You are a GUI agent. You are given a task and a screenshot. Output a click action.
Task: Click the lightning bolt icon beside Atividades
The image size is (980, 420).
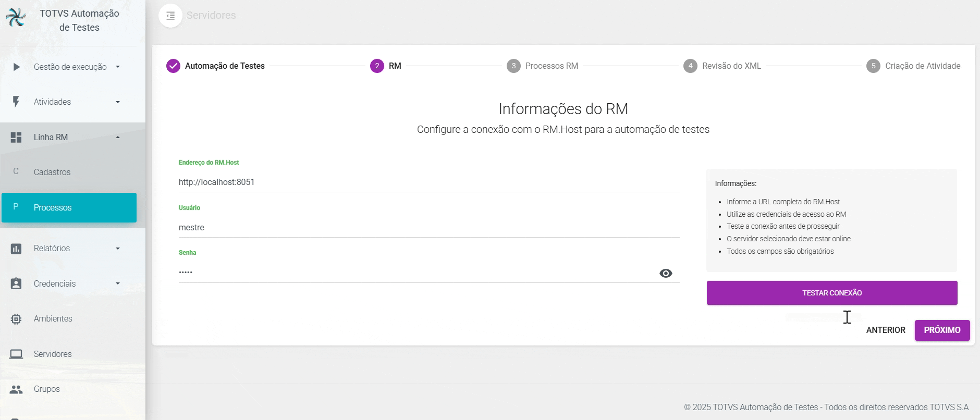[16, 102]
